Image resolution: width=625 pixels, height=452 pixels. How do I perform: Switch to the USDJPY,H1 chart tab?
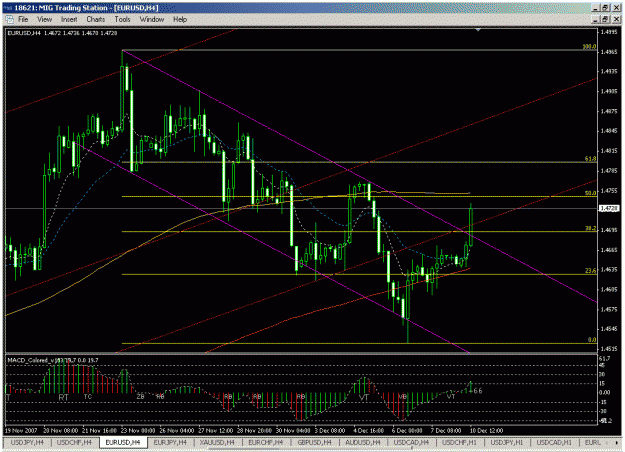[x=507, y=442]
